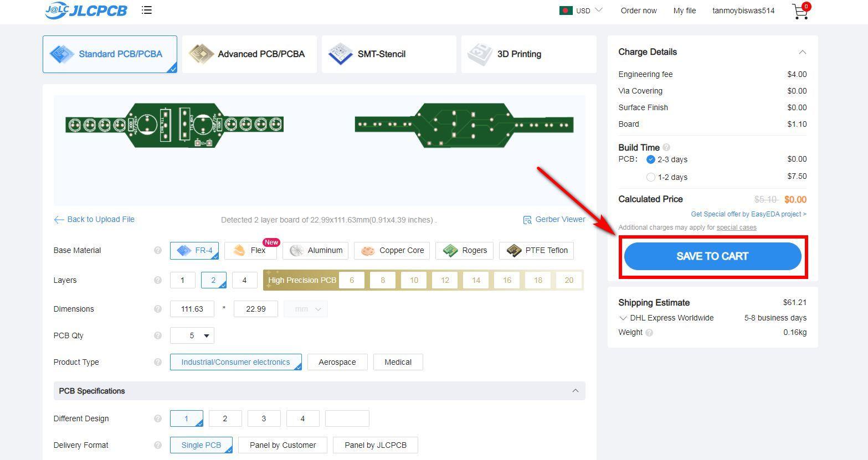Click help icon next to Base Material

point(157,250)
